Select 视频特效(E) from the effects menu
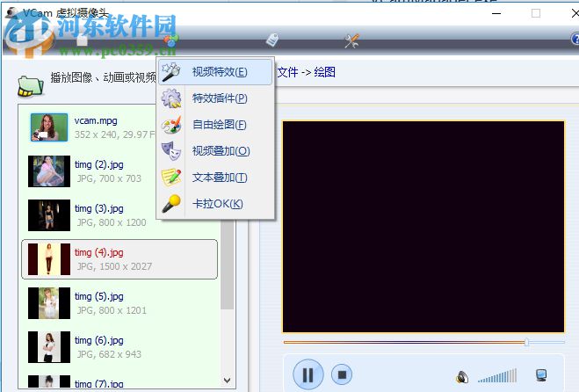 click(215, 72)
